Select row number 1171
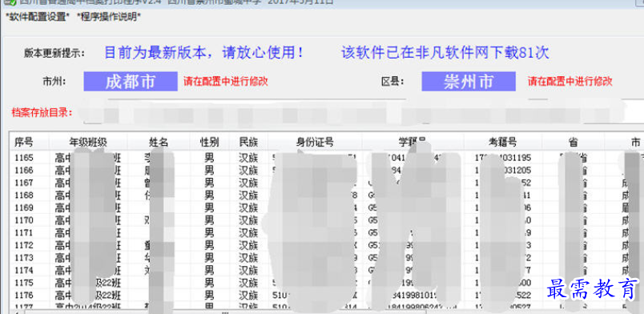Screen dimensions: 644x314 pyautogui.click(x=24, y=232)
